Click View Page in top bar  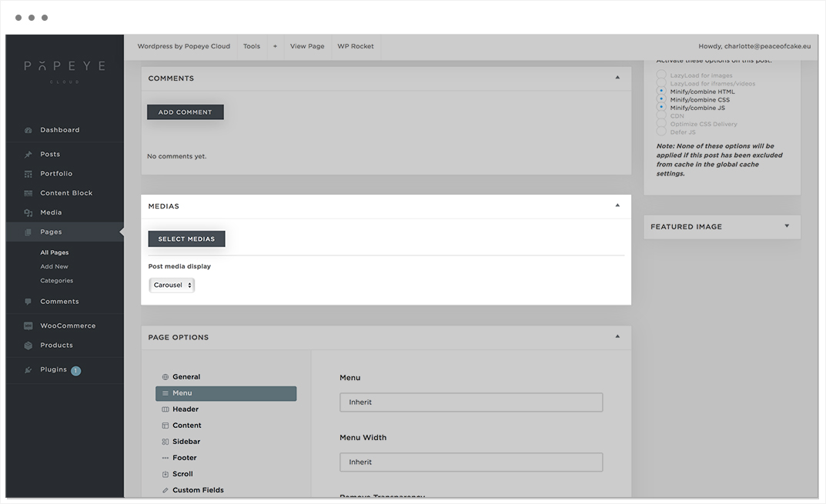coord(307,46)
